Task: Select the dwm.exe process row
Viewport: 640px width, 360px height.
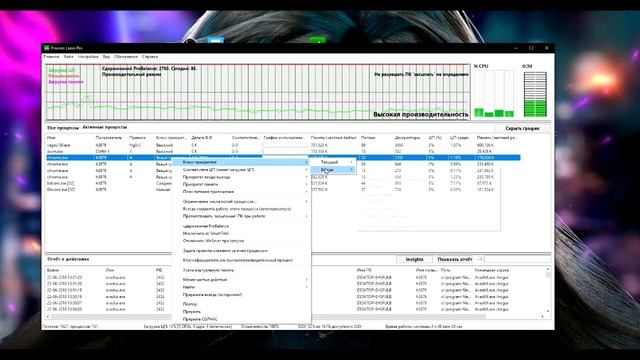Action: point(282,151)
